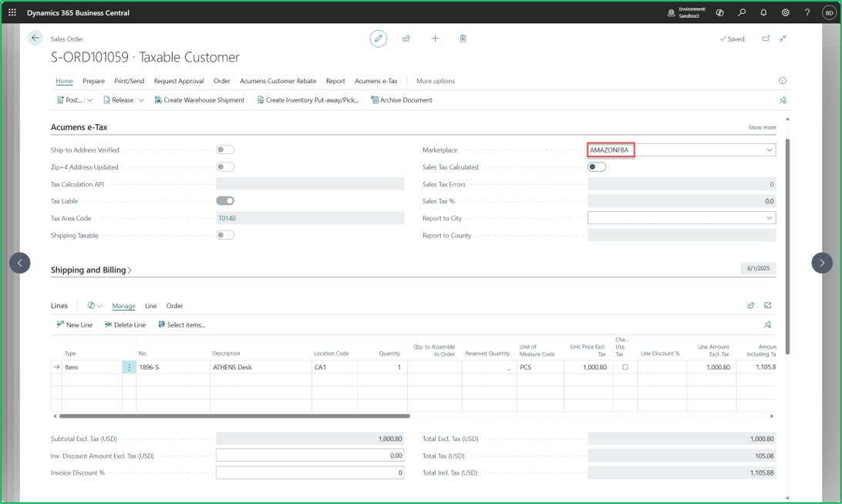Toggle the Shipping Taxable switch
The width and height of the screenshot is (842, 504).
coord(225,235)
